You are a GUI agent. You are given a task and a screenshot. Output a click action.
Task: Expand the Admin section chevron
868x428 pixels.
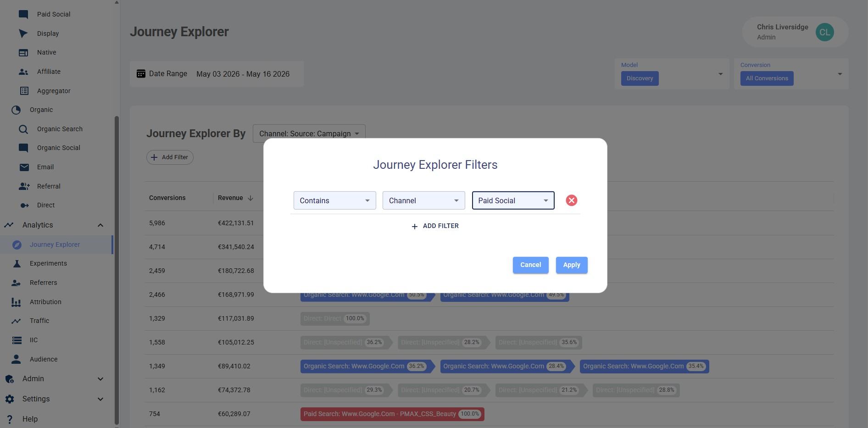click(x=100, y=379)
